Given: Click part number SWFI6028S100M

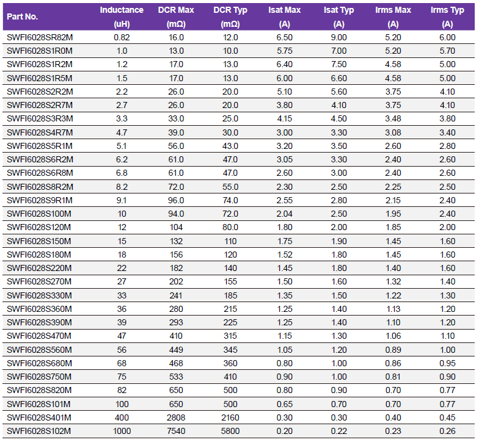Looking at the screenshot, I should pos(39,214).
